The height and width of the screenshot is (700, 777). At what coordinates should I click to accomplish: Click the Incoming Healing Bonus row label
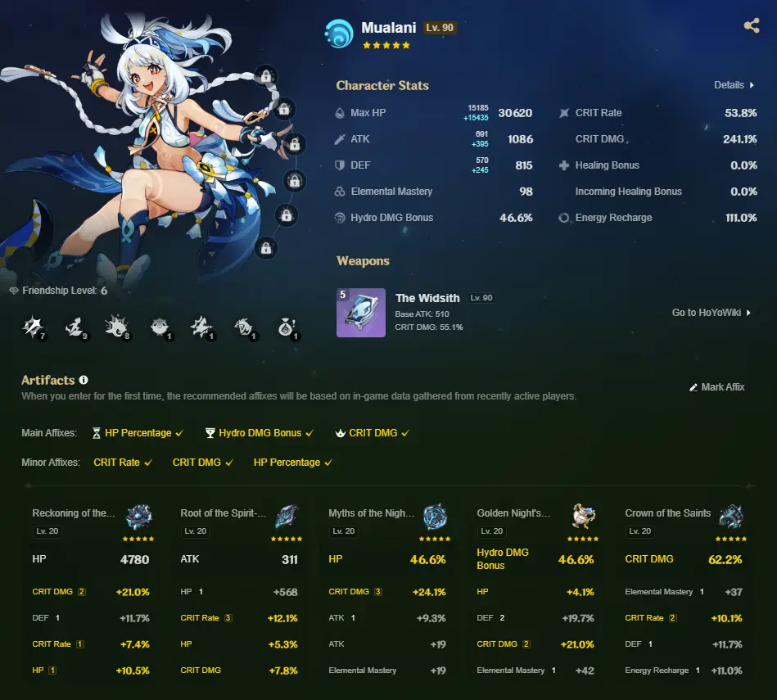click(628, 192)
